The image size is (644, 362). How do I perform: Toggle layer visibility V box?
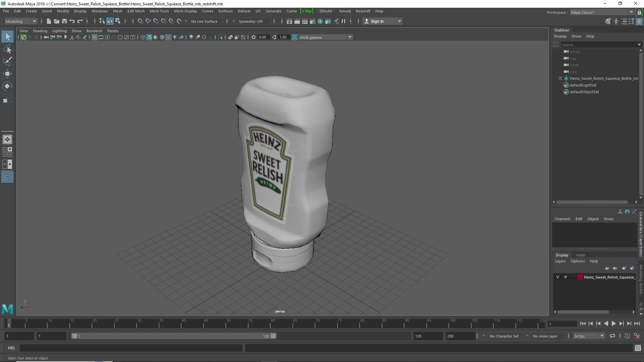557,277
